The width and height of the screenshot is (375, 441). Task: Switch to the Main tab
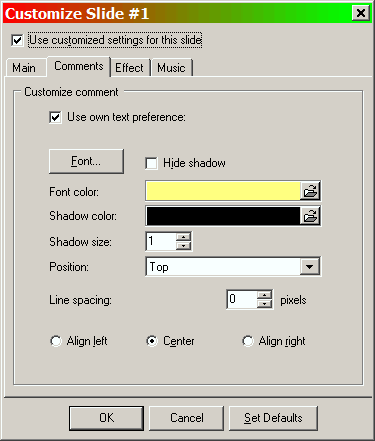[x=24, y=68]
